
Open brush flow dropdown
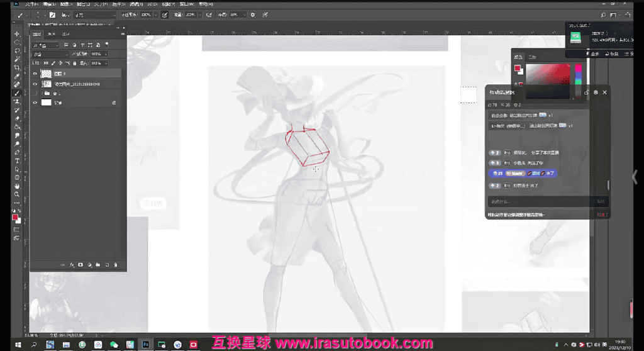[x=200, y=15]
